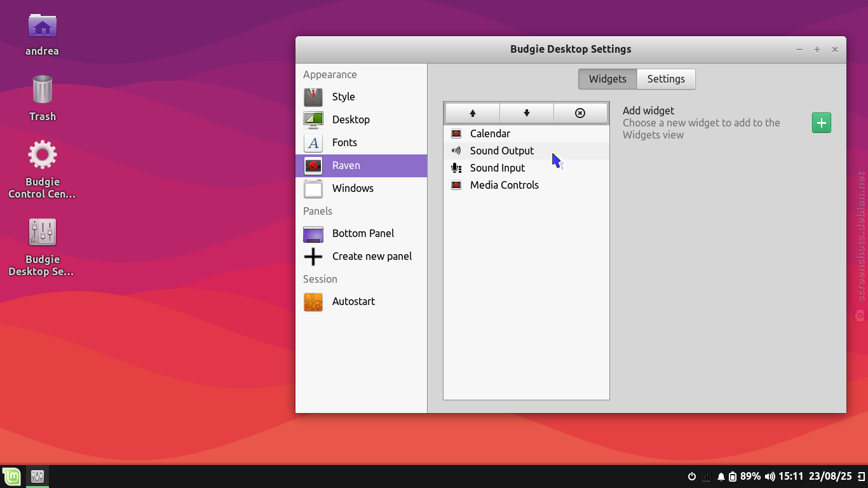
Task: Click the network signal tray icon
Action: click(707, 477)
